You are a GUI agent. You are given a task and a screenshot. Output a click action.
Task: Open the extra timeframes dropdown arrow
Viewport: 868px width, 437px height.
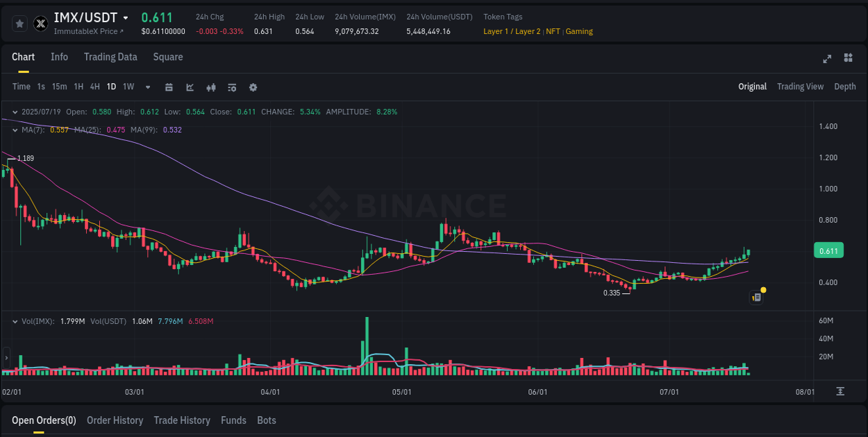(x=147, y=87)
